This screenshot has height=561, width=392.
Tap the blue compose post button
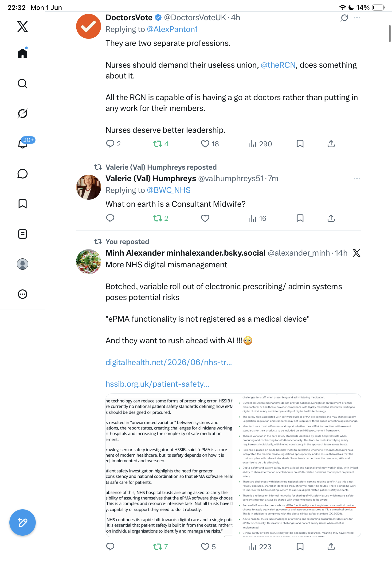tap(23, 522)
